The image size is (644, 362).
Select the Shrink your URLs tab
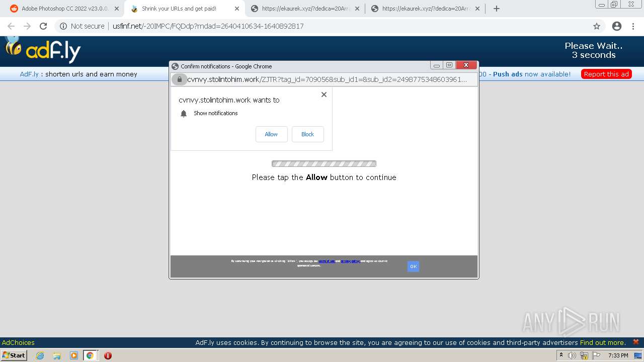(184, 9)
